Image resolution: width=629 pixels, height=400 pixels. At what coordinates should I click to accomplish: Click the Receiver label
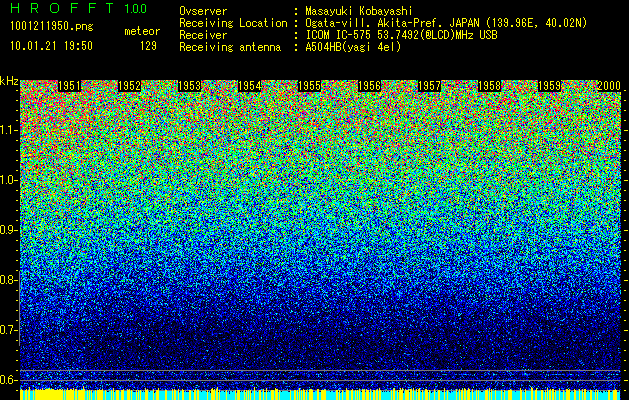point(203,35)
